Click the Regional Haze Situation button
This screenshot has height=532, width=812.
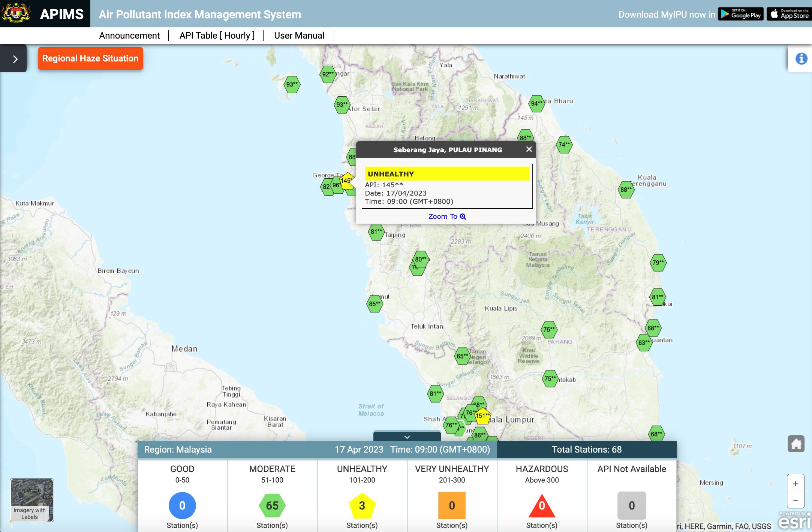tap(90, 58)
